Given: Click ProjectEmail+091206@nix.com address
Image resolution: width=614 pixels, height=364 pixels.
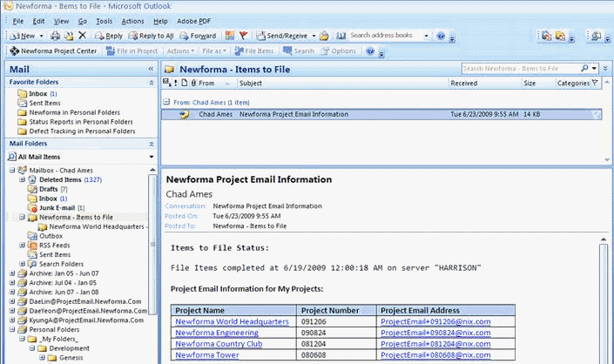Looking at the screenshot, I should 435,321.
